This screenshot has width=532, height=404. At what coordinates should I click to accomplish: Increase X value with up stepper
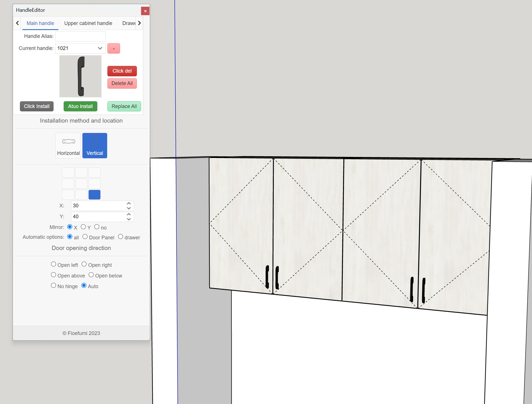point(129,203)
